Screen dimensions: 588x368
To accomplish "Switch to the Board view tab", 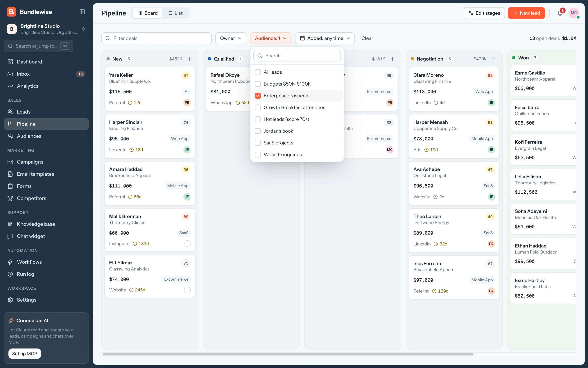I will (148, 13).
